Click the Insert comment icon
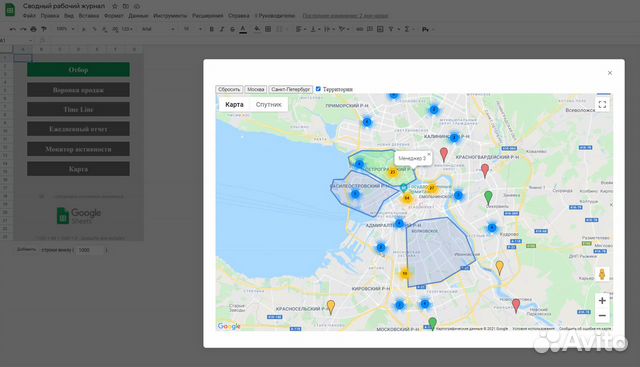 point(370,29)
